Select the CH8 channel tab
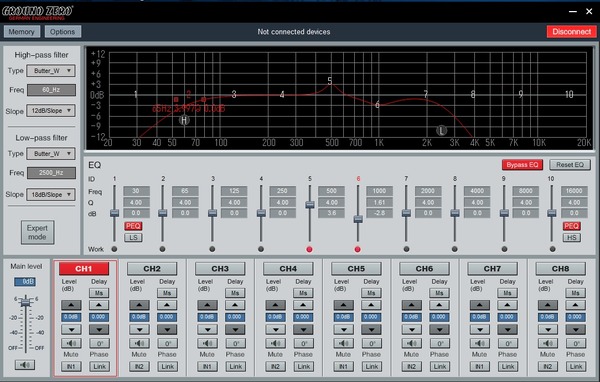Viewport: 600px width, 382px height. [x=561, y=269]
